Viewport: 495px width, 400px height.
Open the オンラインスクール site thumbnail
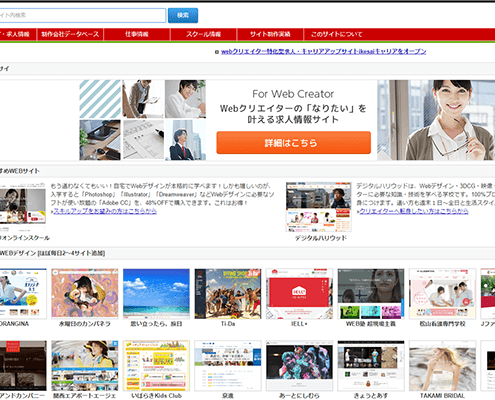pyautogui.click(x=23, y=207)
